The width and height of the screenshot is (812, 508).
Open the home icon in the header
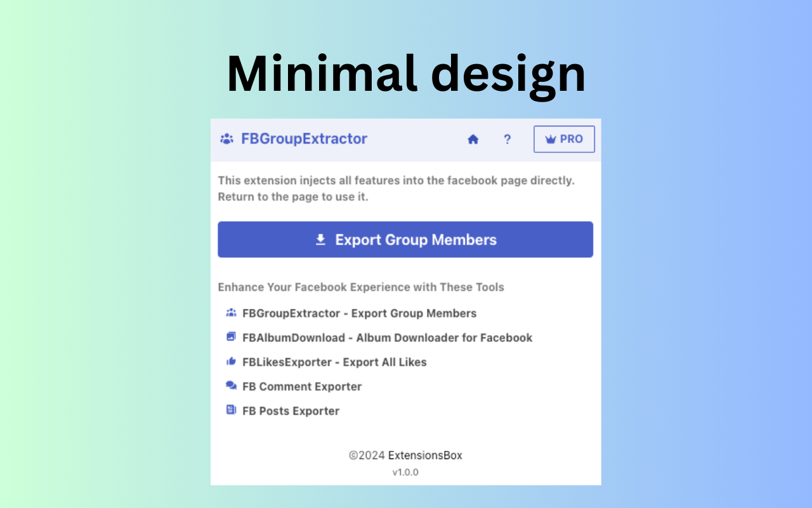tap(473, 138)
